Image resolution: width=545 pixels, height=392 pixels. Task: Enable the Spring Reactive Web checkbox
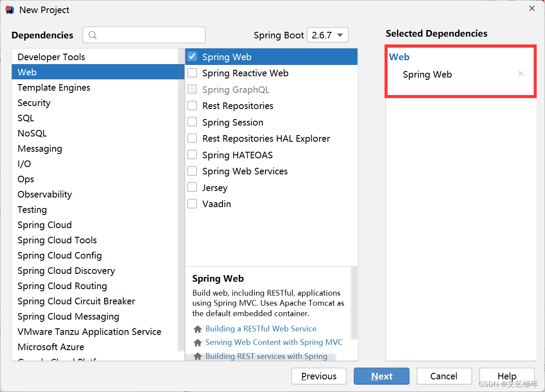pos(192,73)
